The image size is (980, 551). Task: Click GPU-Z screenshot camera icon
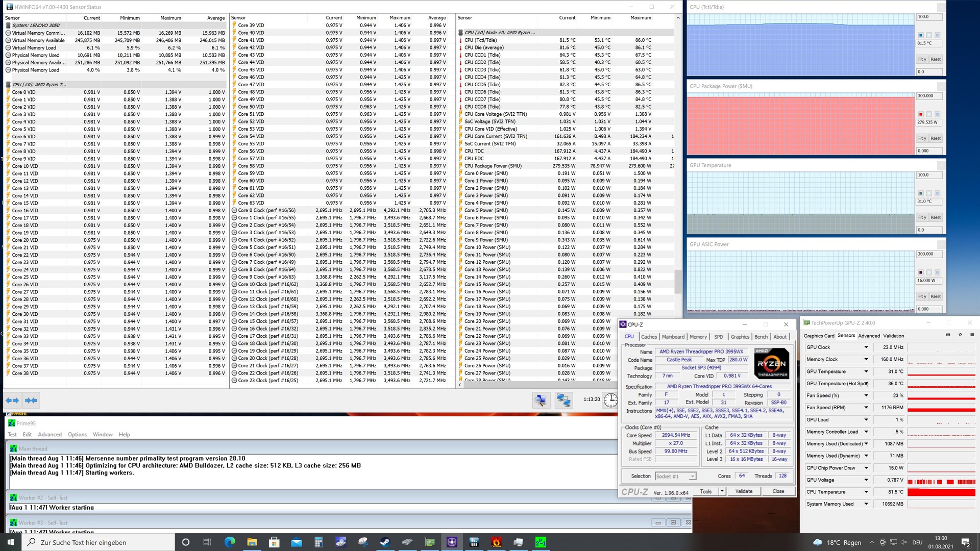coord(948,335)
